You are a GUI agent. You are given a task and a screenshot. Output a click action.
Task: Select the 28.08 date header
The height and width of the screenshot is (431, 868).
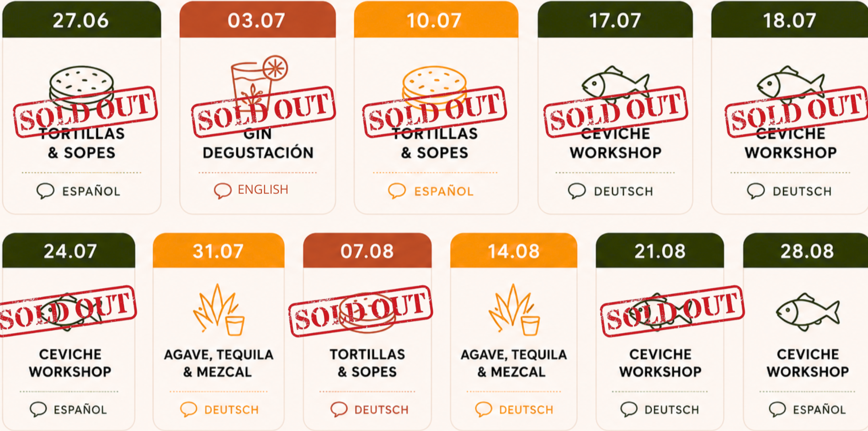click(805, 251)
